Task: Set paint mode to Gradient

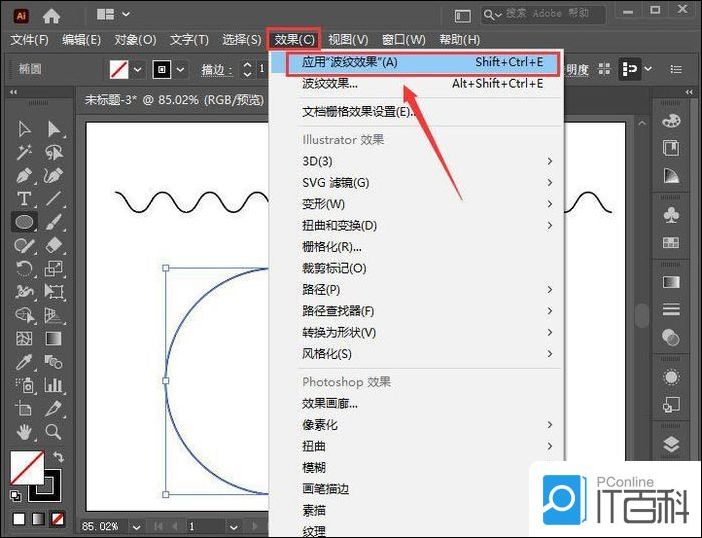Action: click(38, 519)
